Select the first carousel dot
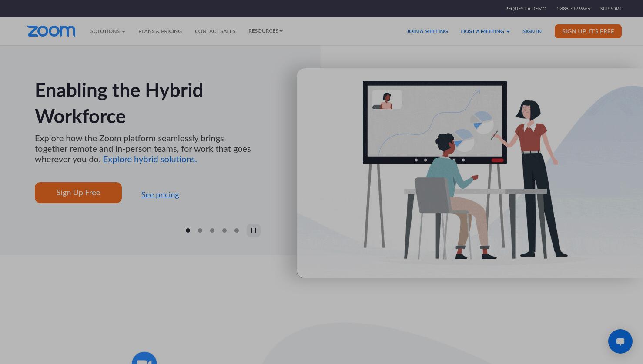 [x=188, y=230]
